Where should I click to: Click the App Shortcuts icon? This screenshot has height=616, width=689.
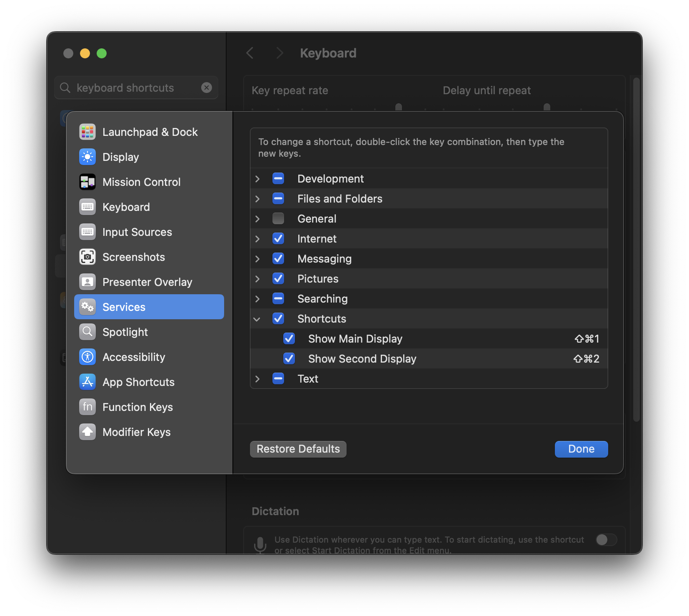tap(87, 382)
